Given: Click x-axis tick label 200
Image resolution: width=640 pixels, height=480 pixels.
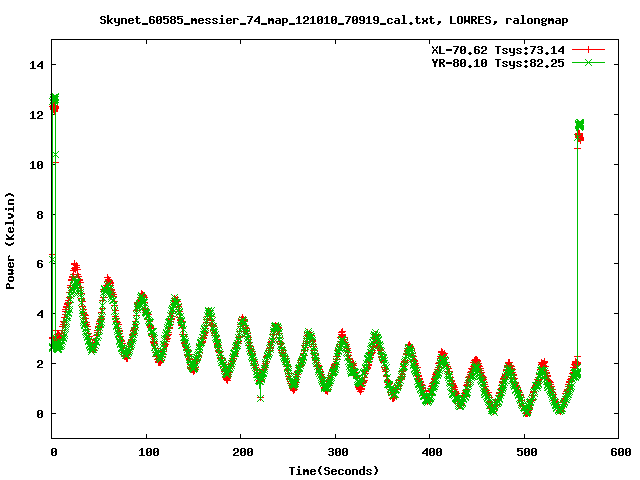Looking at the screenshot, I should (x=243, y=452).
